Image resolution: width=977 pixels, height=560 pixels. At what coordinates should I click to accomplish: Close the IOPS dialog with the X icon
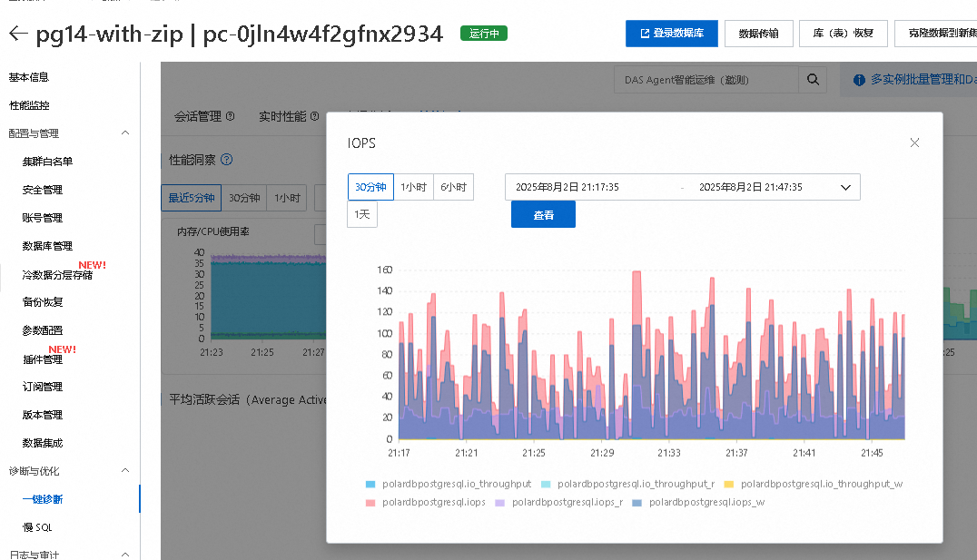point(914,142)
